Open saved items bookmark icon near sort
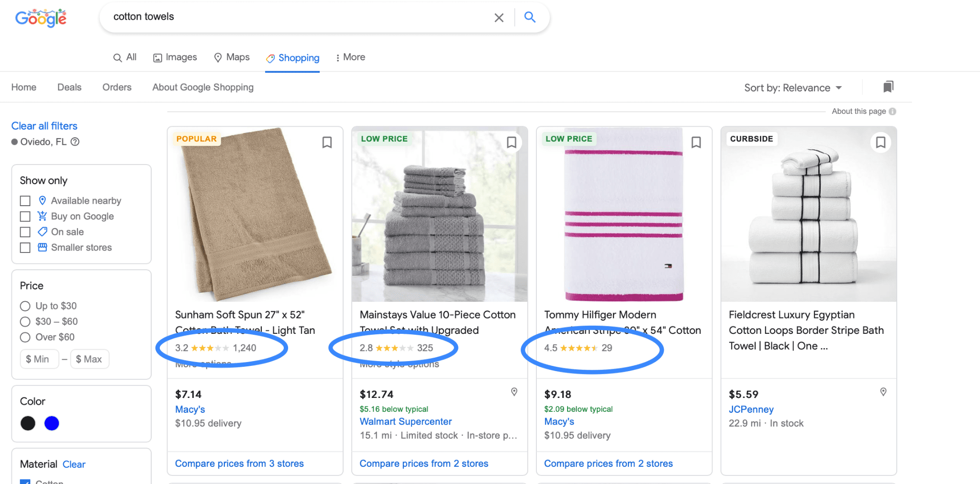The width and height of the screenshot is (980, 484). pyautogui.click(x=888, y=87)
